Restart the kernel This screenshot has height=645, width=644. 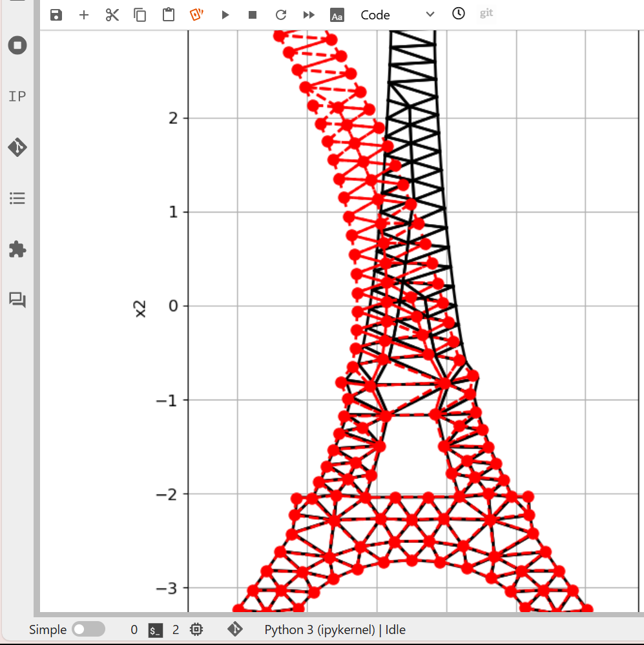(x=280, y=15)
